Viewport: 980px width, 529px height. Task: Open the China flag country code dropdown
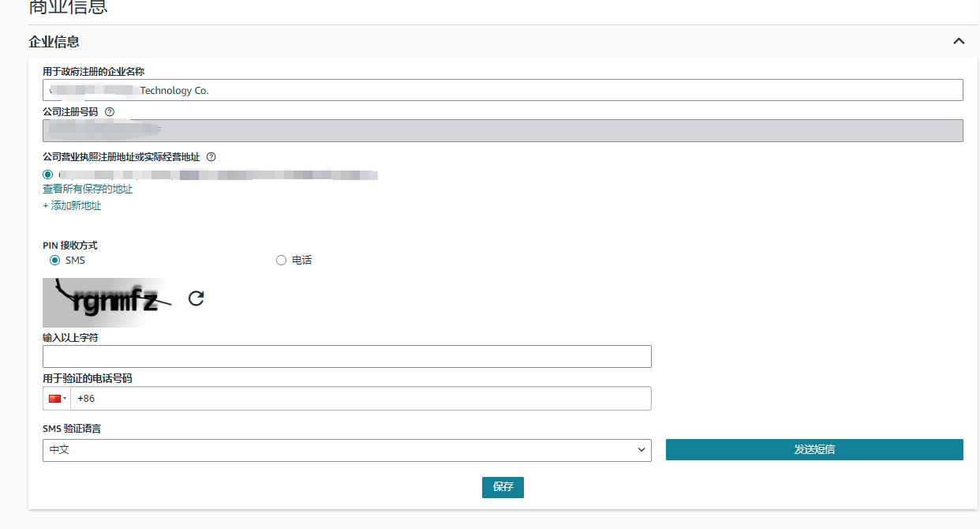click(x=57, y=399)
